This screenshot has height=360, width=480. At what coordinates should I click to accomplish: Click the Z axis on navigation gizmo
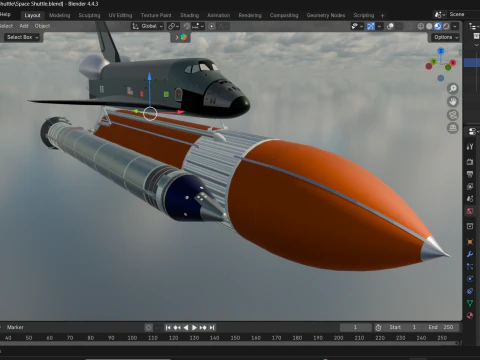441,51
